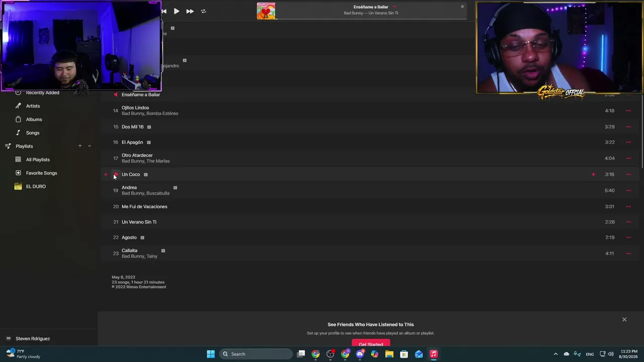
Task: Click the now-playing album artwork thumbnail
Action: (x=266, y=11)
